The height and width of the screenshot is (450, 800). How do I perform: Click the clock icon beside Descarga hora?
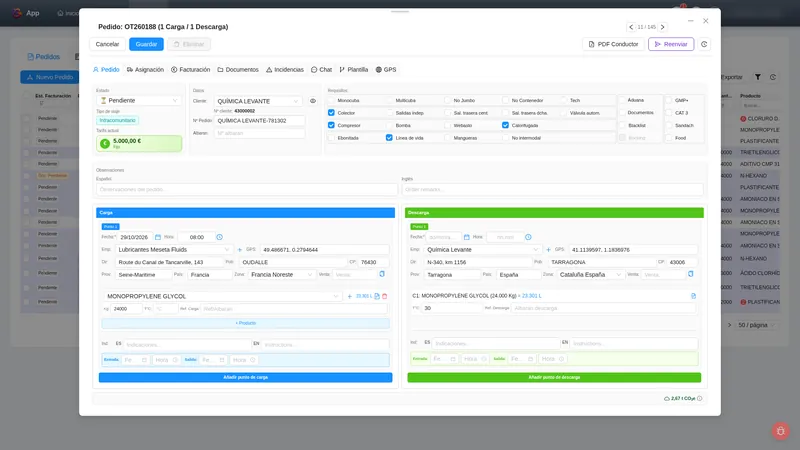[x=528, y=237]
